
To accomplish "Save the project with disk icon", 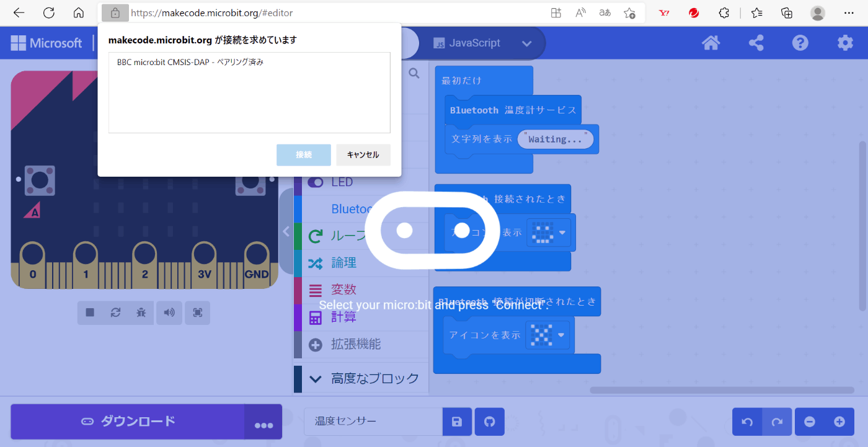I will pyautogui.click(x=457, y=422).
